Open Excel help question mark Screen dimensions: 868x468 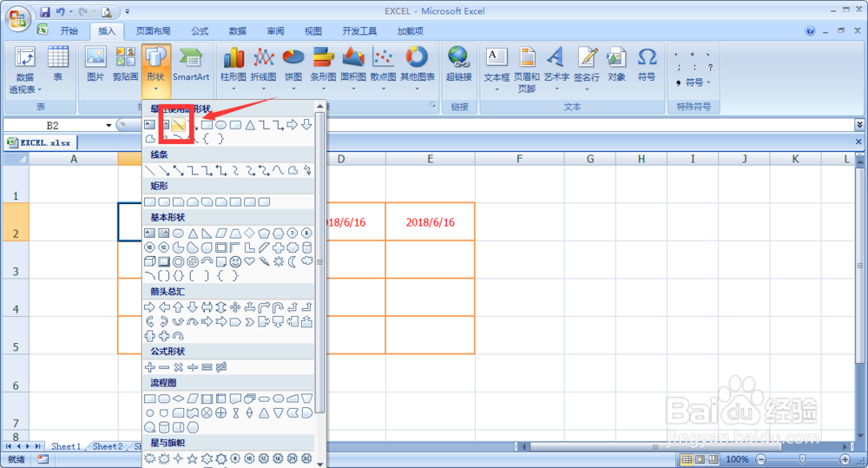(810, 31)
